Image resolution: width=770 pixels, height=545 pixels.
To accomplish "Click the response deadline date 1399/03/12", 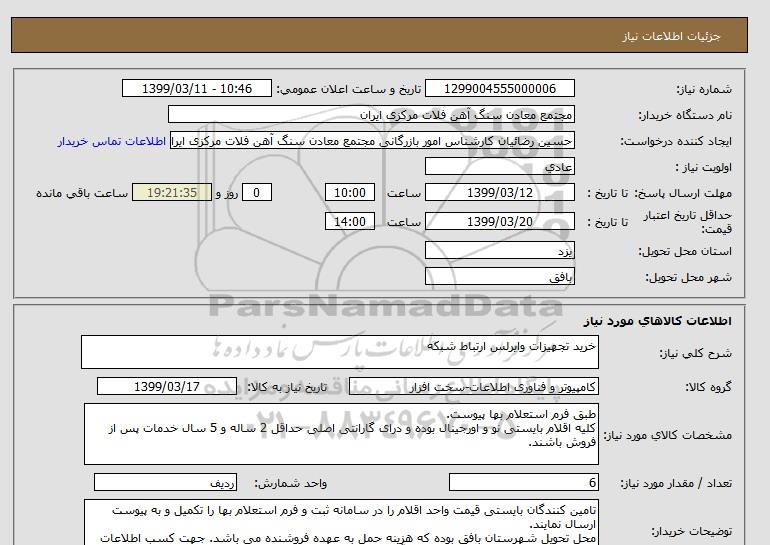I will 499,192.
